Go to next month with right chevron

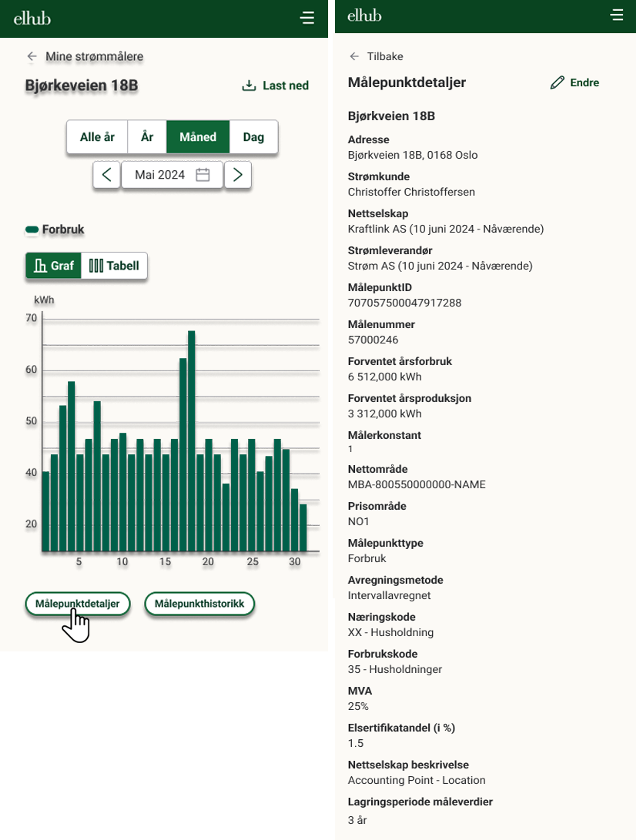[x=238, y=175]
